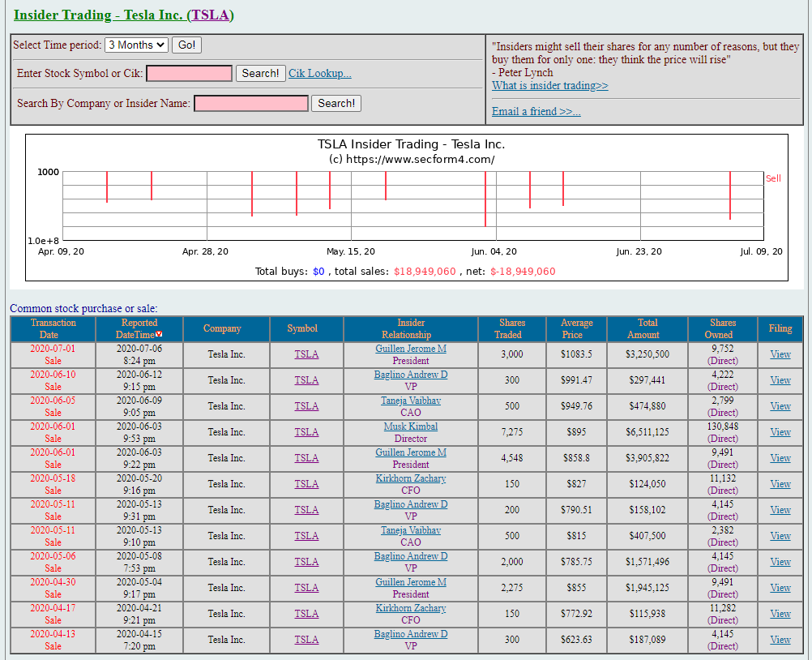
Task: Open the Cik Lookup link
Action: (319, 74)
